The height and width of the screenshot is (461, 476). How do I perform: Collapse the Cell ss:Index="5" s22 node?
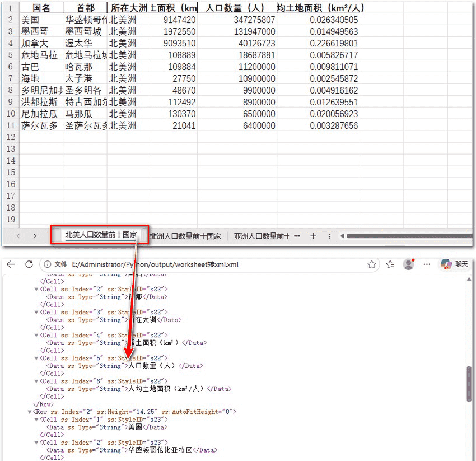tap(36, 358)
